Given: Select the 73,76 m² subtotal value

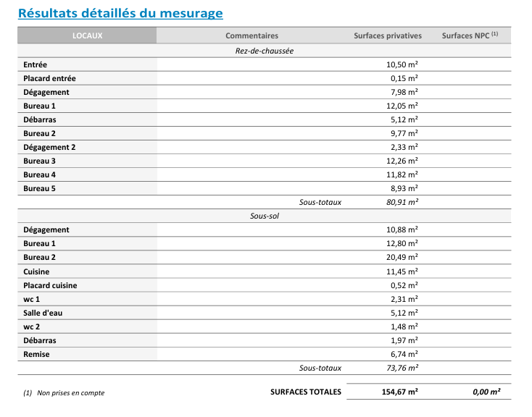Looking at the screenshot, I should click(402, 368).
